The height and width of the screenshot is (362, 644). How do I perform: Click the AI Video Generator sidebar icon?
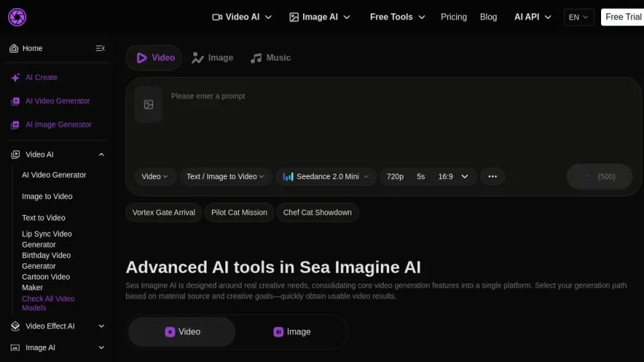[x=15, y=101]
